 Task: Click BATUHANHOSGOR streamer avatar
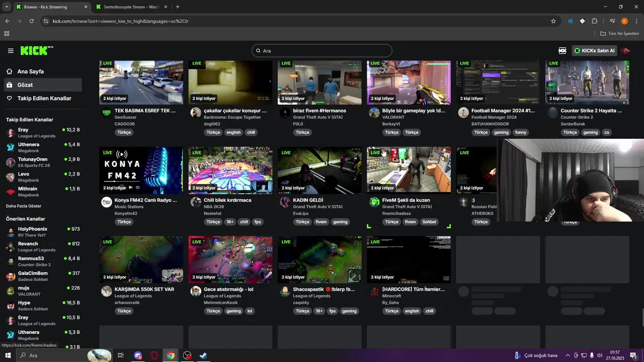coord(463,113)
